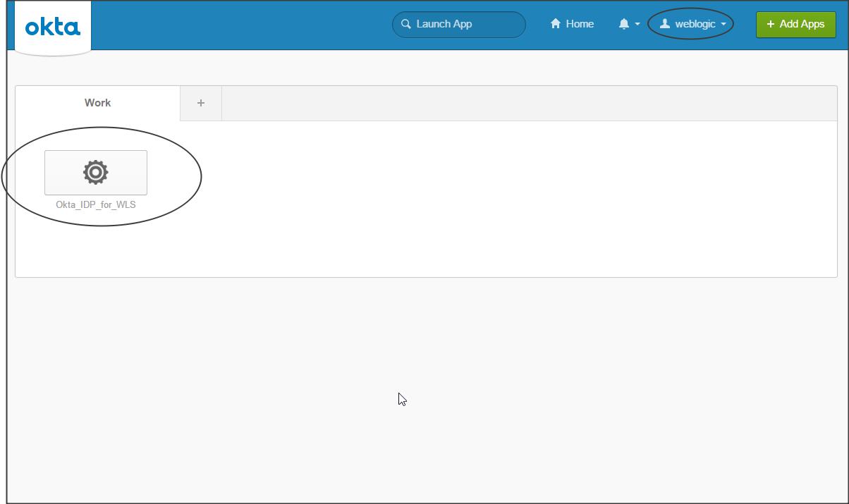
Task: Launch the Okta_IDP_for_WLS gear tile
Action: click(96, 172)
